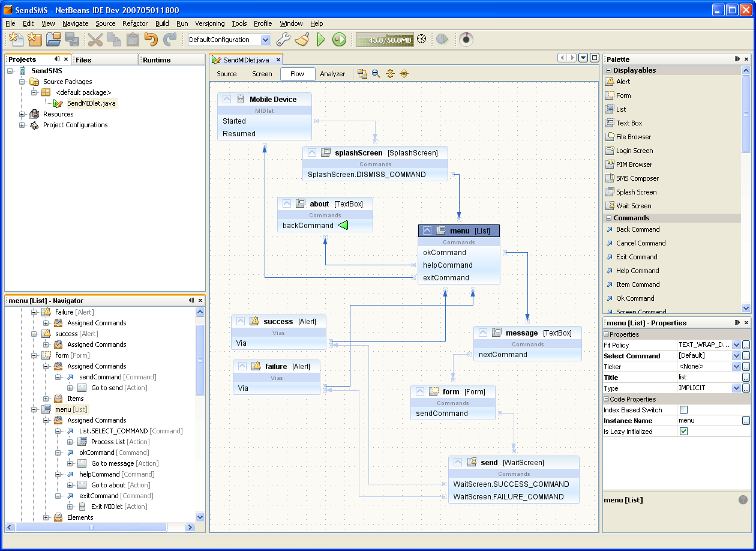The width and height of the screenshot is (756, 551).
Task: Collapse the Source Packages tree node
Action: tap(22, 82)
